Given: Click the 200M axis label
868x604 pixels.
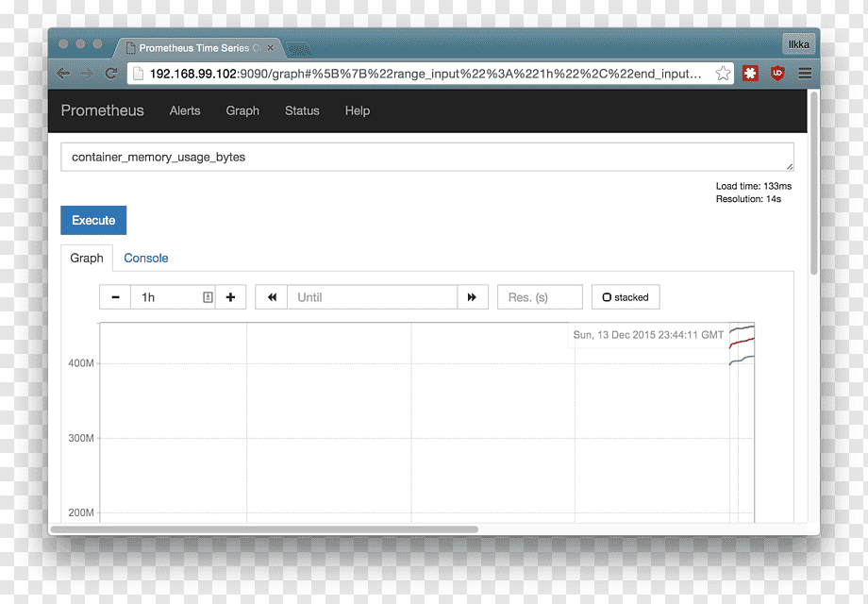Looking at the screenshot, I should coord(81,512).
